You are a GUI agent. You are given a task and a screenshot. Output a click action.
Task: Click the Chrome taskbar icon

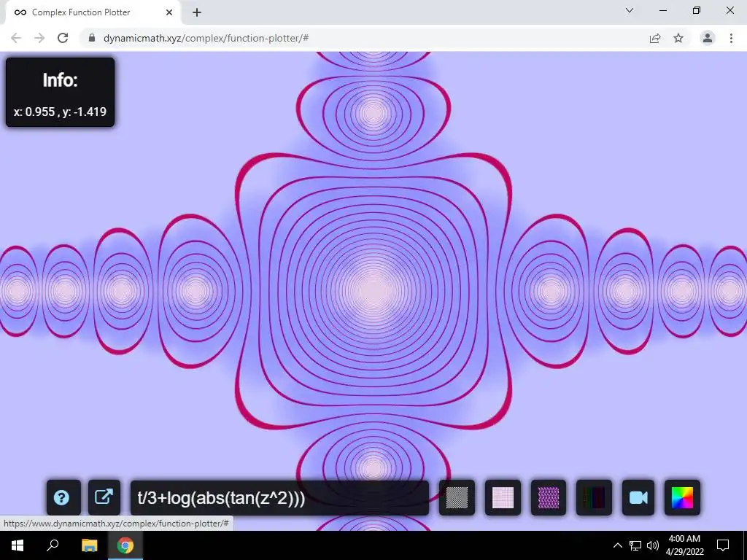[125, 545]
